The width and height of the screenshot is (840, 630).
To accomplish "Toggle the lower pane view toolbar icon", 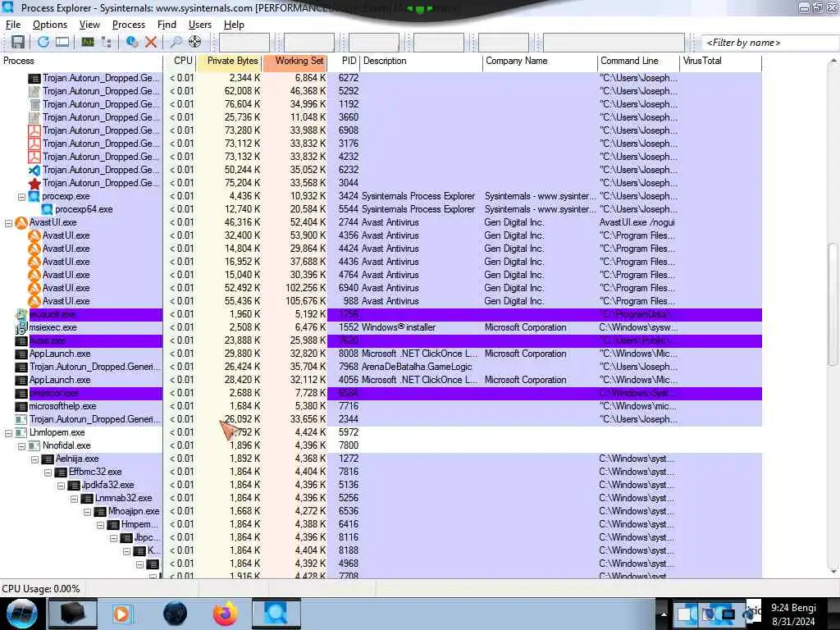I will (62, 42).
